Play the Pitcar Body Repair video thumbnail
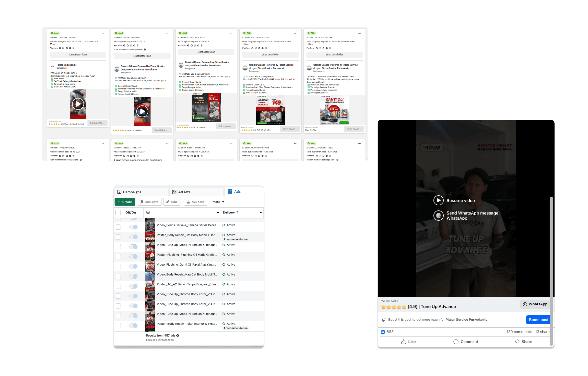This screenshot has width=588, height=376. pyautogui.click(x=78, y=104)
